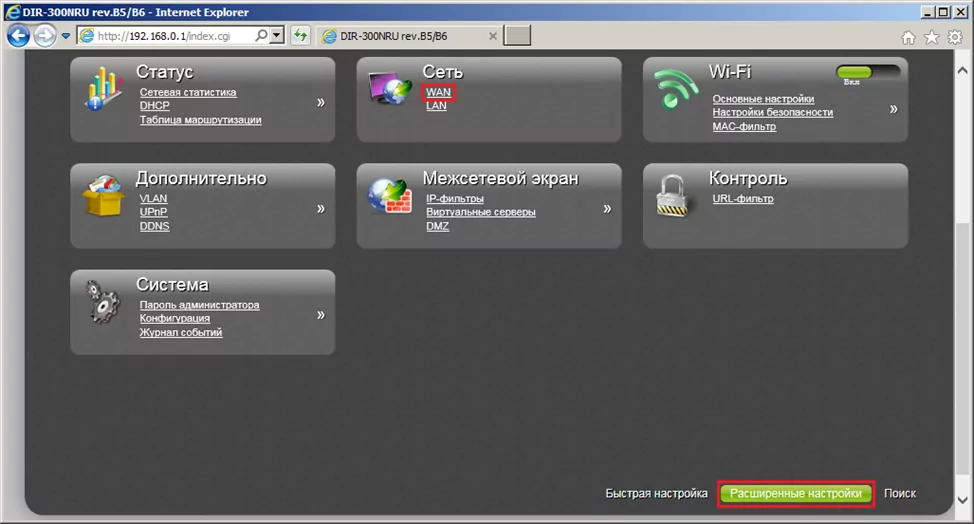Open the browser Home icon
This screenshot has width=974, height=524.
click(908, 38)
